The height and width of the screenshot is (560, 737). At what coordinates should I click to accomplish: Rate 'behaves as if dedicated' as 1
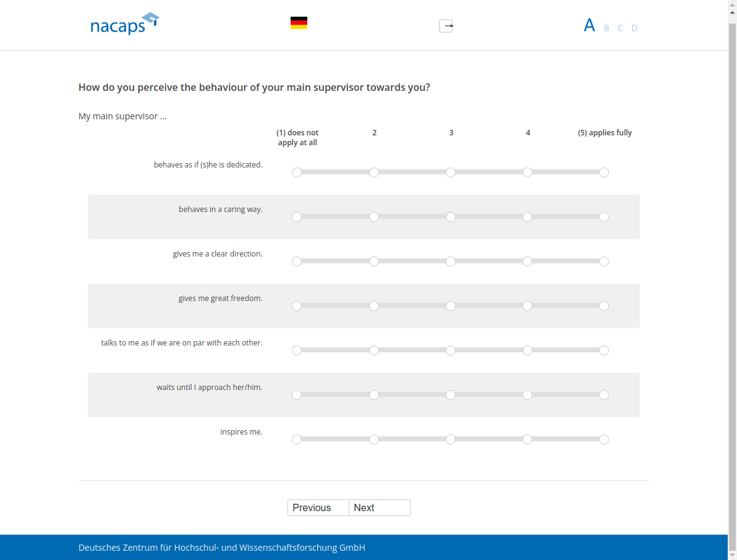point(297,172)
